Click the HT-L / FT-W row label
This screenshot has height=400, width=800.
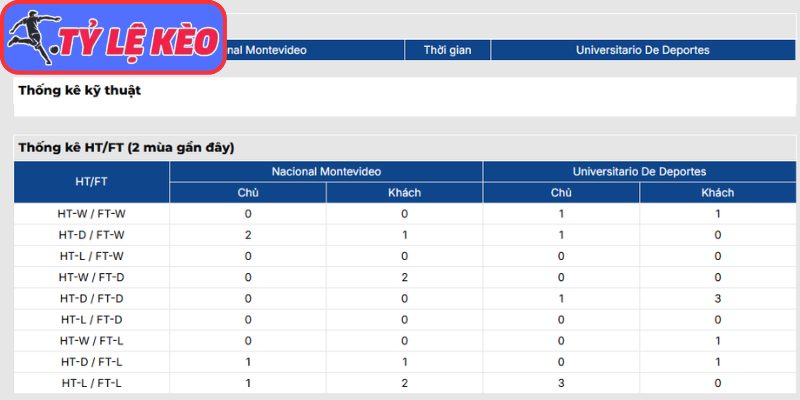[x=92, y=256]
